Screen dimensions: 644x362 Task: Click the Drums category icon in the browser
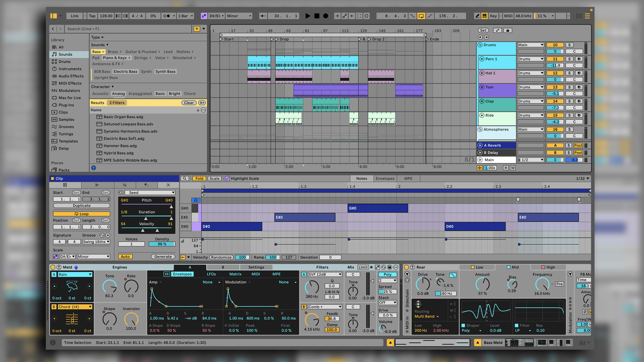pos(55,61)
